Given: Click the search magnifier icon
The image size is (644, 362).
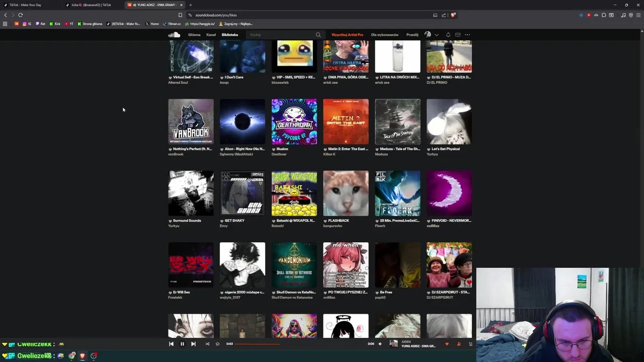Looking at the screenshot, I should click(318, 35).
